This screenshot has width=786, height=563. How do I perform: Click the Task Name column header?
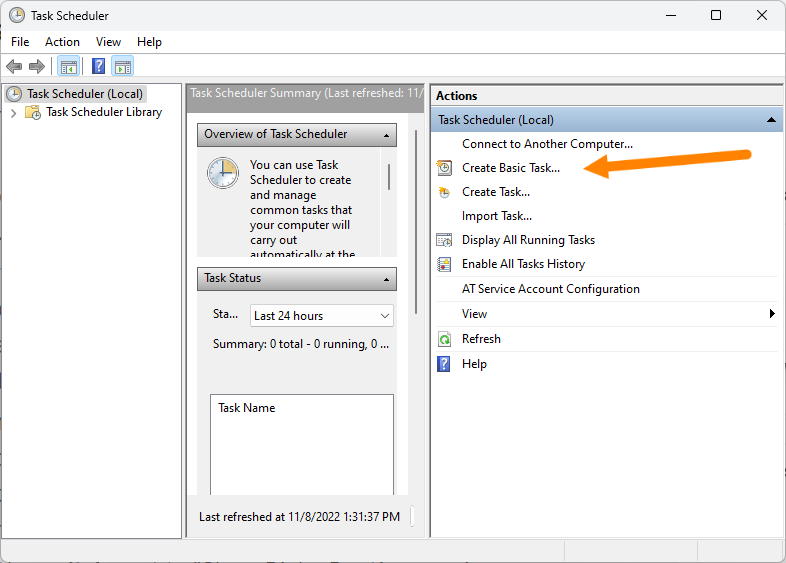246,408
